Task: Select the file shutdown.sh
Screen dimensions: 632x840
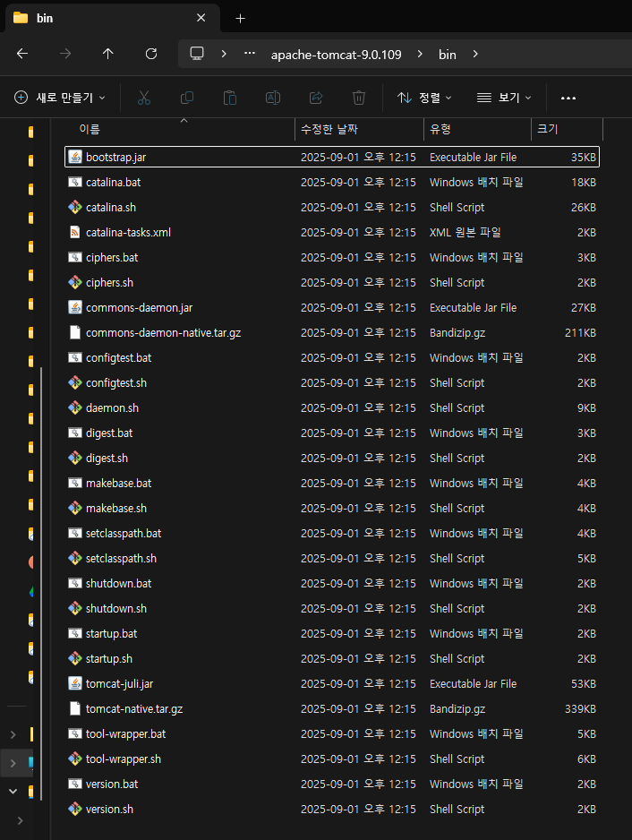Action: (x=332, y=609)
